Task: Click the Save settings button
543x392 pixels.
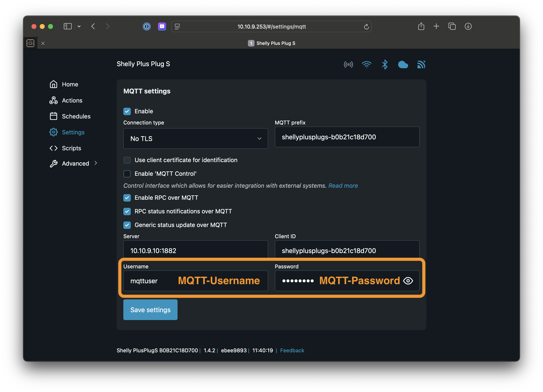Action: click(150, 310)
